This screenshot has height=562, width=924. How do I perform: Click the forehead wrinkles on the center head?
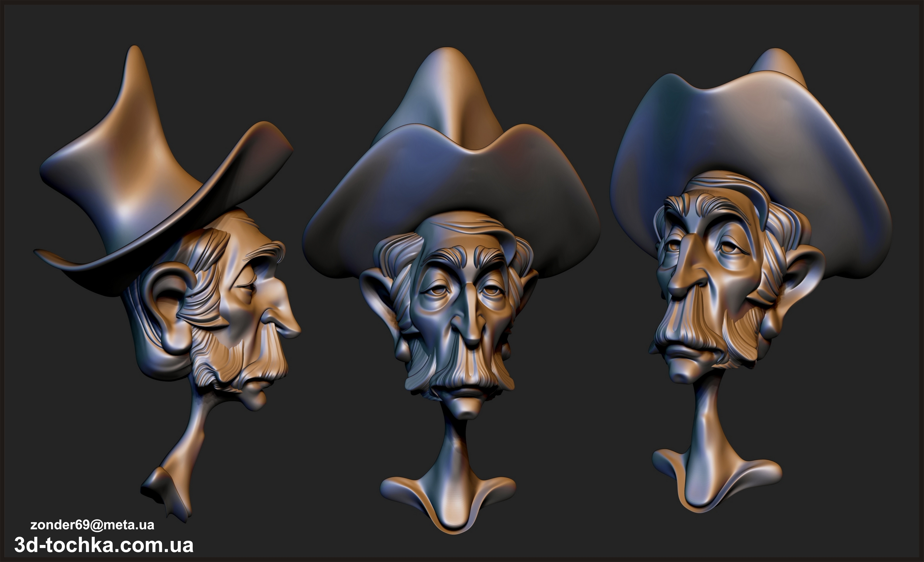465,227
